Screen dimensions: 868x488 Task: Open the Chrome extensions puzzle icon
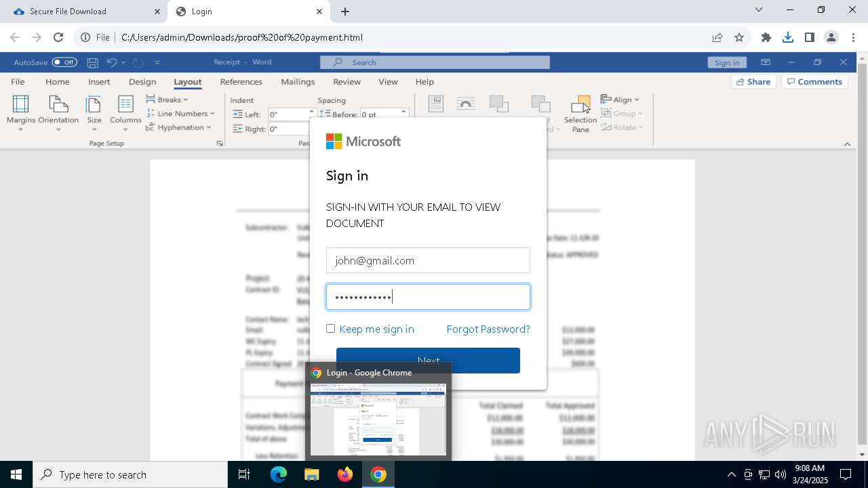tap(766, 37)
